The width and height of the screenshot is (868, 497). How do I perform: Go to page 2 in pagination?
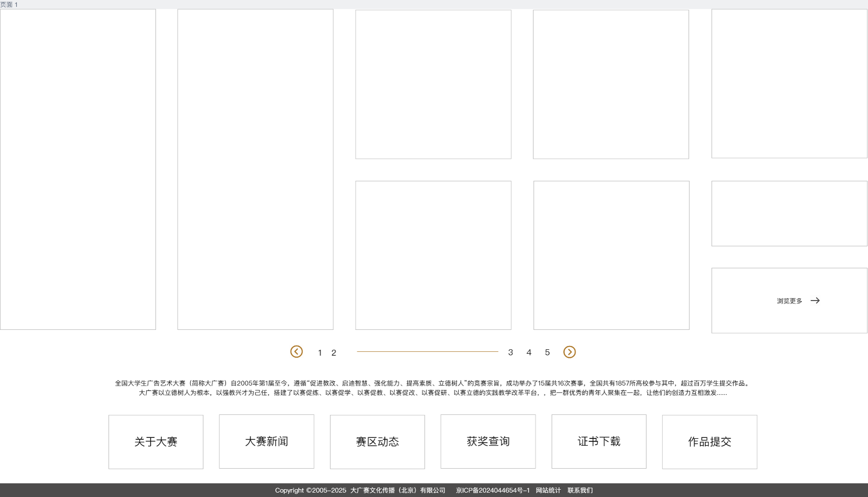[334, 353]
